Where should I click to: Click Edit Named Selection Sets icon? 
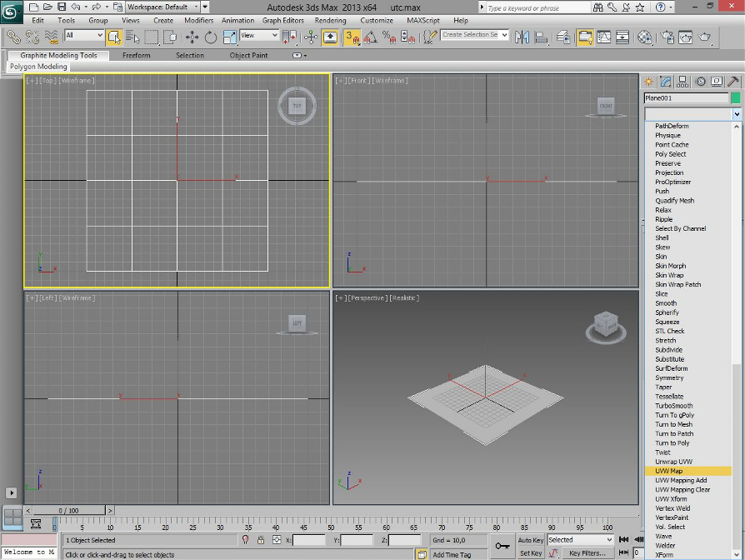[x=430, y=37]
